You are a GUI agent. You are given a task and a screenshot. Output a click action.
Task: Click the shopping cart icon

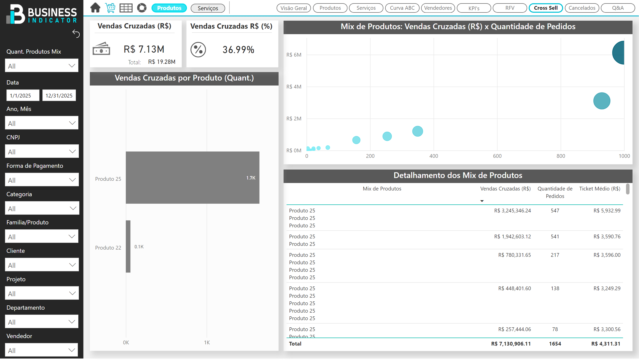click(110, 8)
